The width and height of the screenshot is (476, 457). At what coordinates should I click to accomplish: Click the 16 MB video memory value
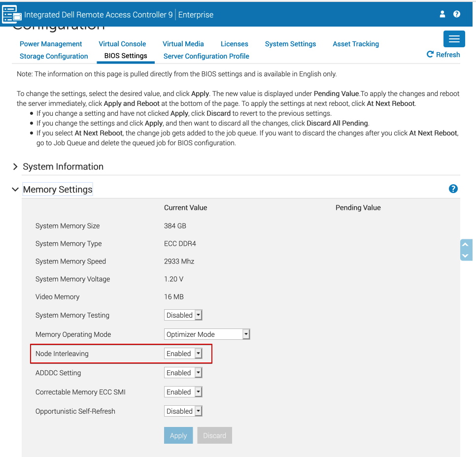click(174, 297)
